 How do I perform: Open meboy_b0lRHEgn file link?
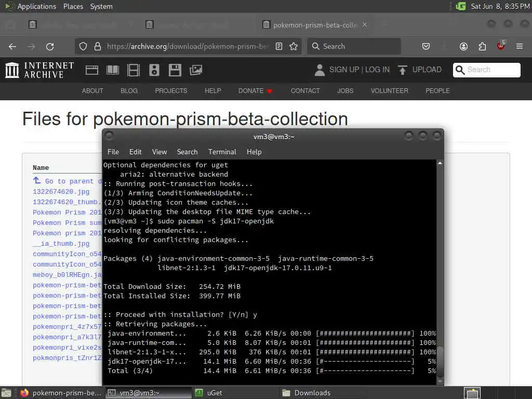pyautogui.click(x=67, y=275)
